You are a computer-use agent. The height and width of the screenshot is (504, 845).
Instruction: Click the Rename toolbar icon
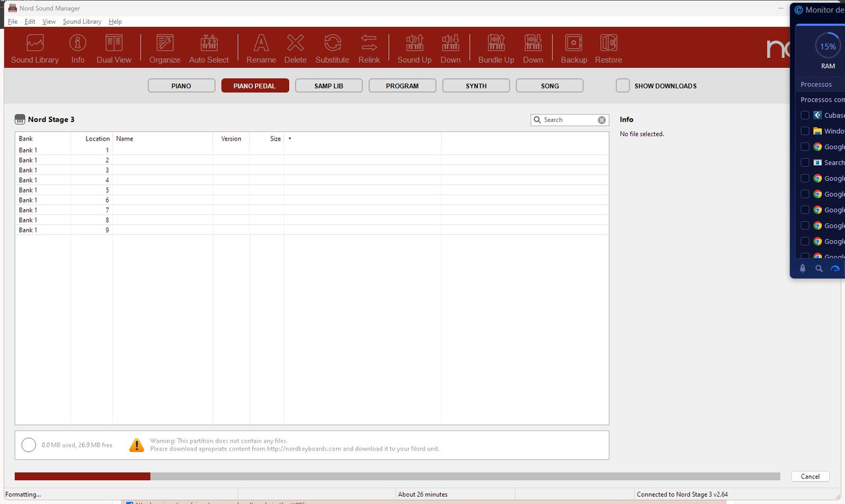261,49
